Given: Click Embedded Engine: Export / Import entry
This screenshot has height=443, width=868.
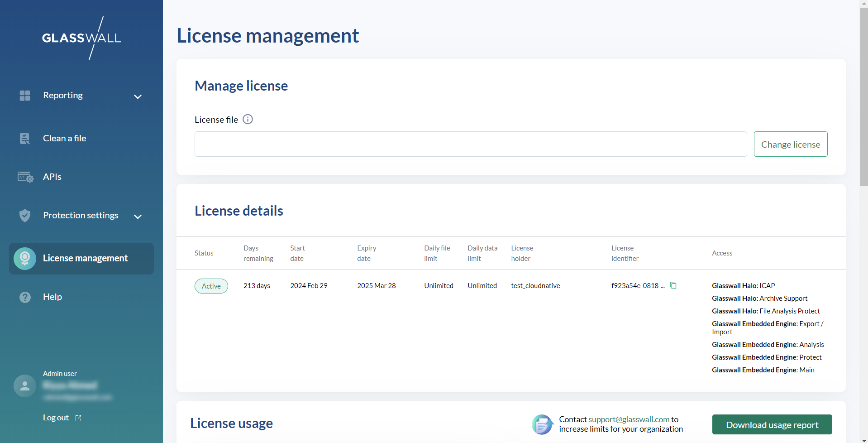Looking at the screenshot, I should (768, 327).
